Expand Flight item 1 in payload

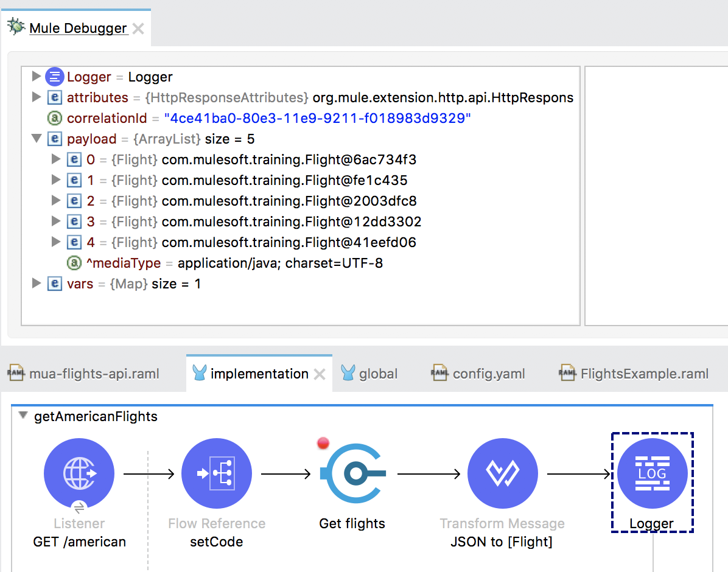56,180
